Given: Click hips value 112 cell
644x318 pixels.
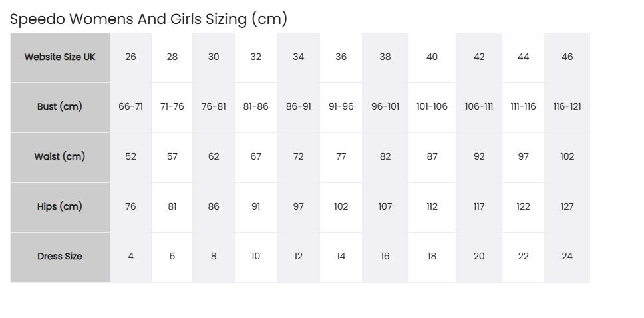Looking at the screenshot, I should [432, 208].
